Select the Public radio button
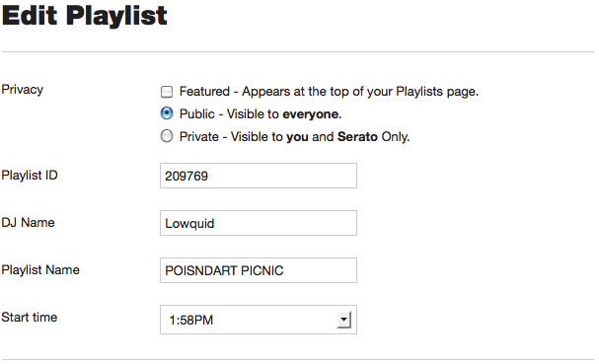The width and height of the screenshot is (599, 364). (x=167, y=113)
